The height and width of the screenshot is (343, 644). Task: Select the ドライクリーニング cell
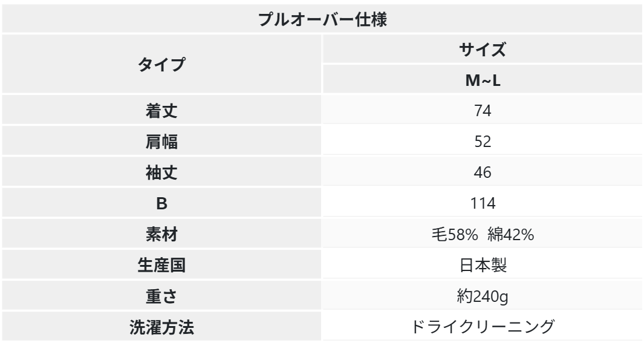point(482,327)
